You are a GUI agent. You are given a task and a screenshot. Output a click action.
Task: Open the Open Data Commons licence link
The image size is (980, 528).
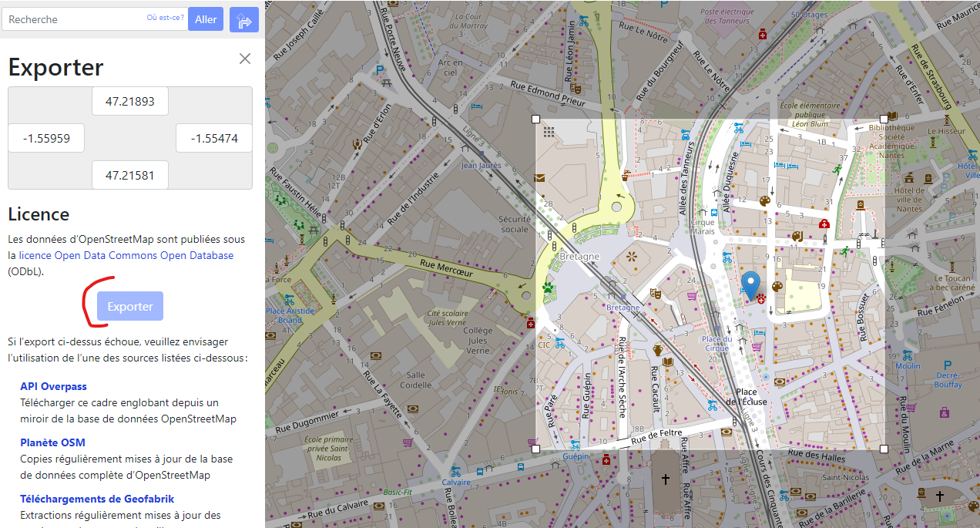coord(126,255)
